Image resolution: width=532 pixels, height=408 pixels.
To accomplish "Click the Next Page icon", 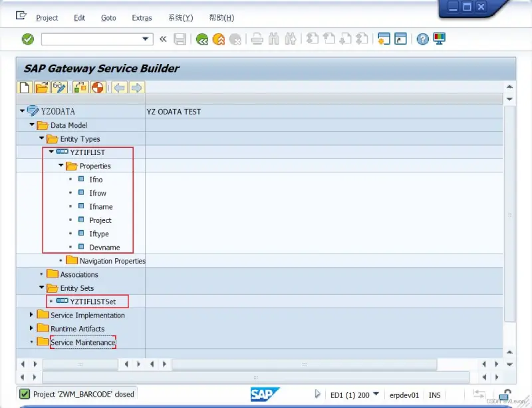I will pyautogui.click(x=345, y=39).
